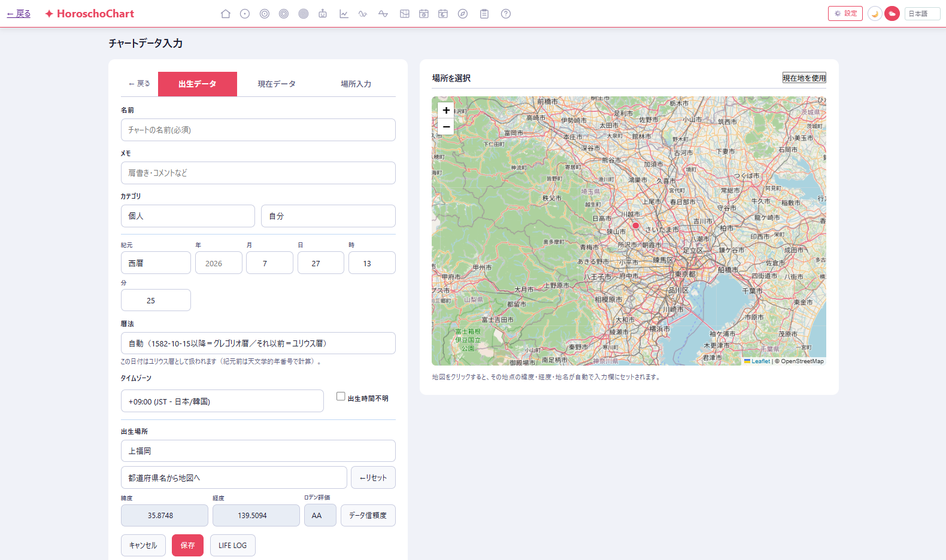Open the 個人 category dropdown
This screenshot has height=560, width=946.
pyautogui.click(x=188, y=216)
